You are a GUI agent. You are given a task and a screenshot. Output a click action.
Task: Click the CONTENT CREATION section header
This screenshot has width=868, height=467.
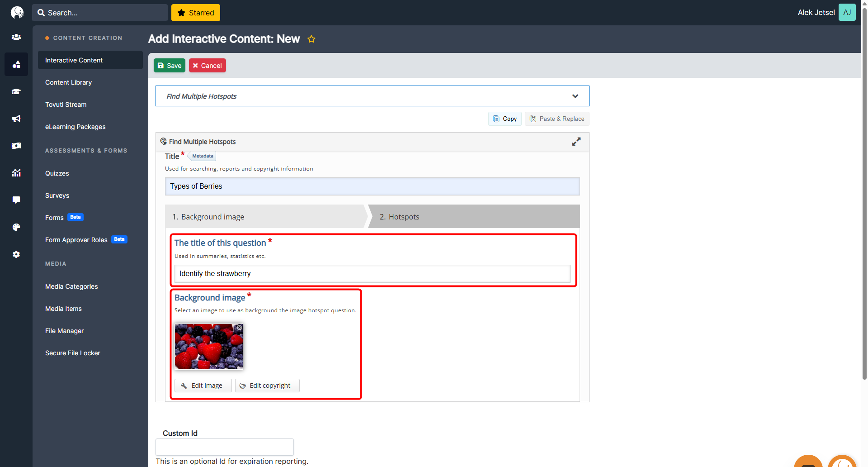point(88,38)
